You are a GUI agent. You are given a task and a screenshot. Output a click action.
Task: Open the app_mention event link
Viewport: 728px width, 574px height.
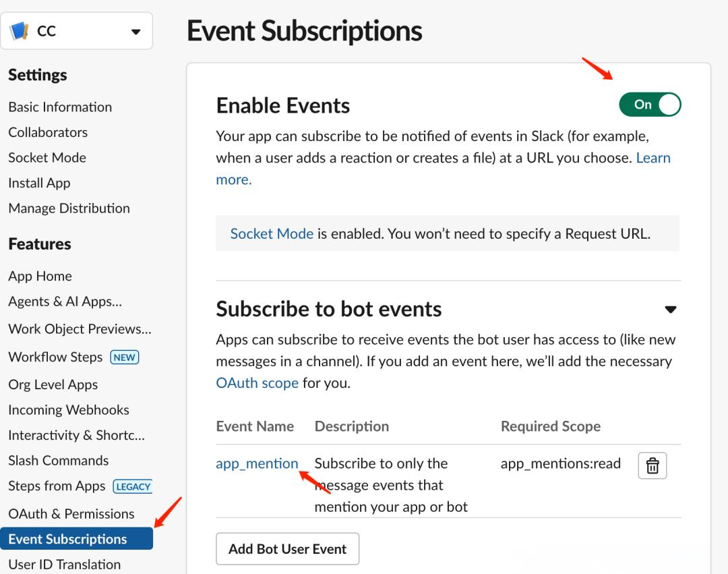tap(257, 463)
